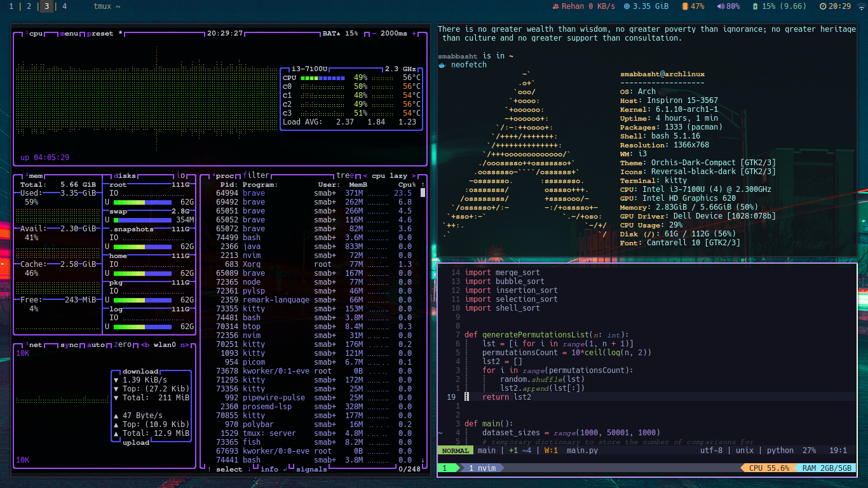Click the right arrow after 'cpu lazy' sorting
Viewport: 868px width, 488px height.
pyautogui.click(x=414, y=176)
